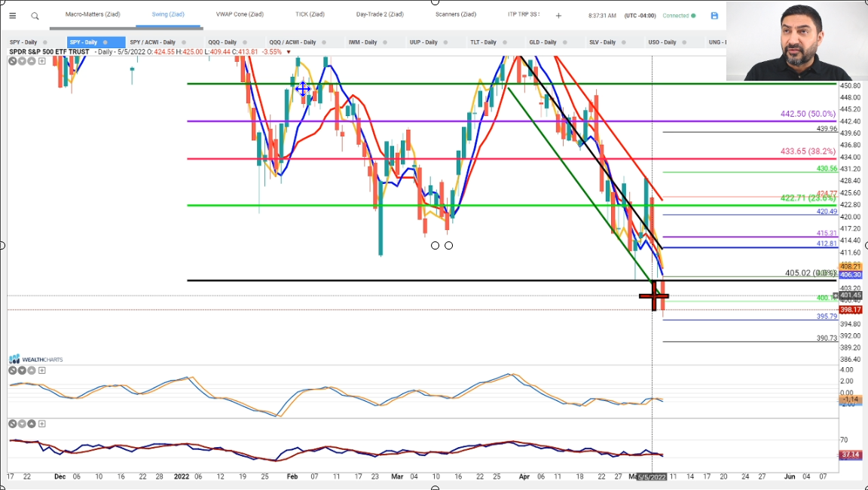This screenshot has width=868, height=490.
Task: Click the WealthCharts logo on chart
Action: pos(36,360)
